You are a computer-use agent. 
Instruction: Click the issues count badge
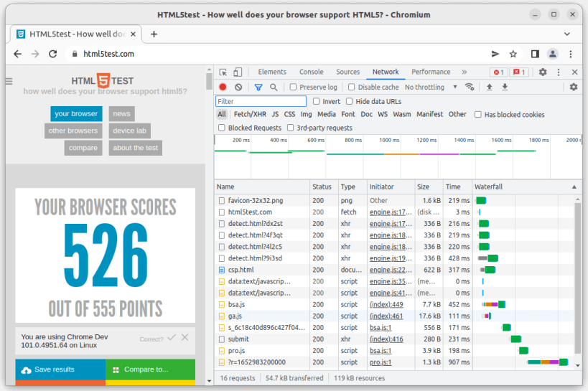tap(519, 72)
